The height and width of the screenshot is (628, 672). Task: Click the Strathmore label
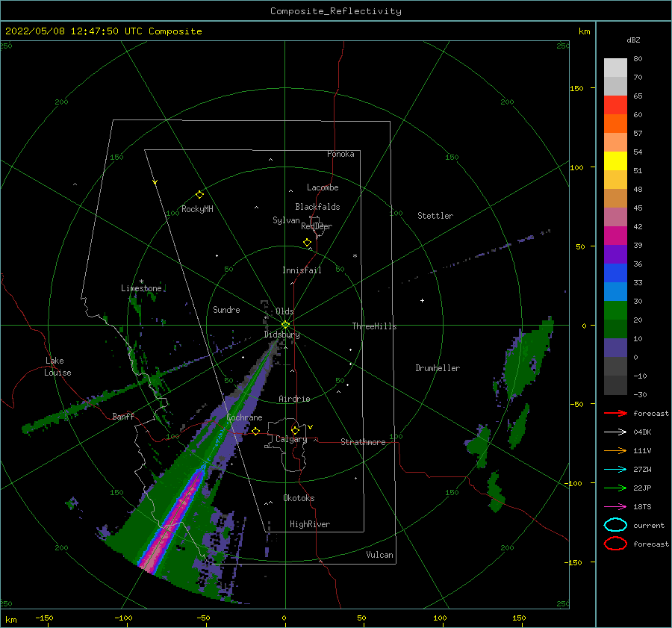click(x=363, y=442)
